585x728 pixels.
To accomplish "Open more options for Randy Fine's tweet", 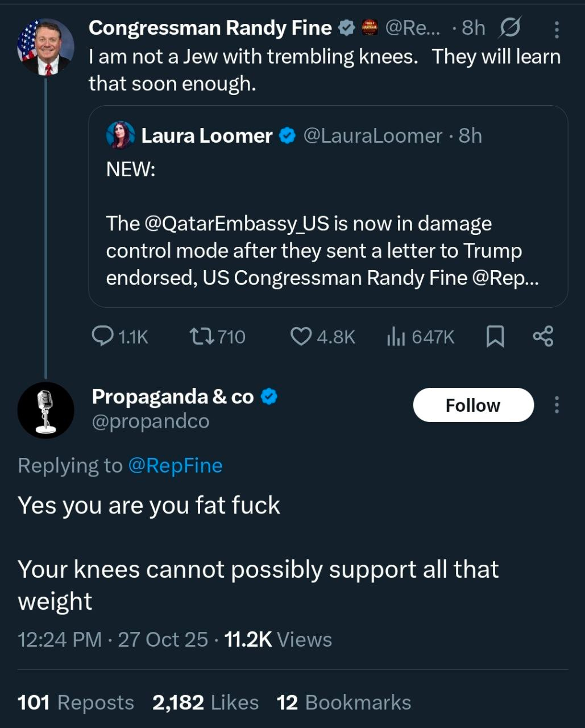I will pos(557,29).
